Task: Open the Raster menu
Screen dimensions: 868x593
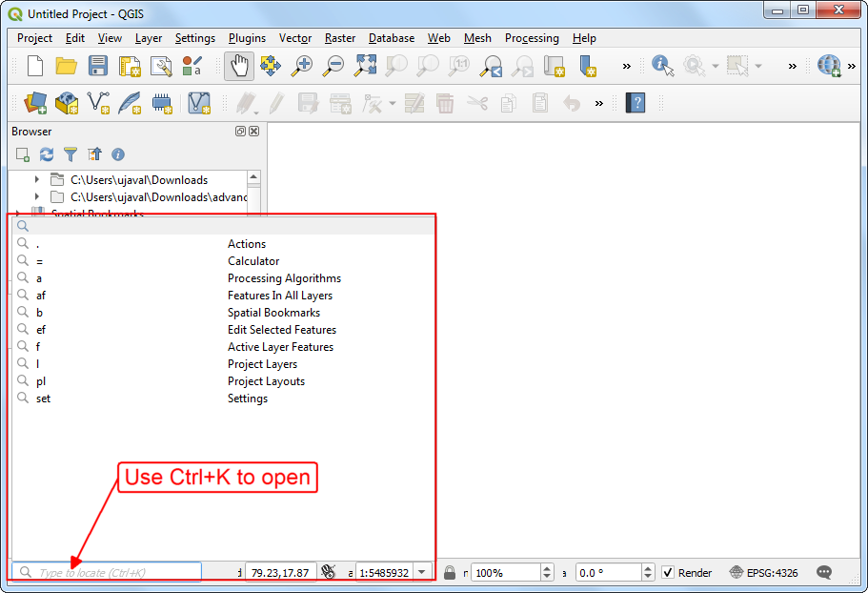Action: point(340,38)
